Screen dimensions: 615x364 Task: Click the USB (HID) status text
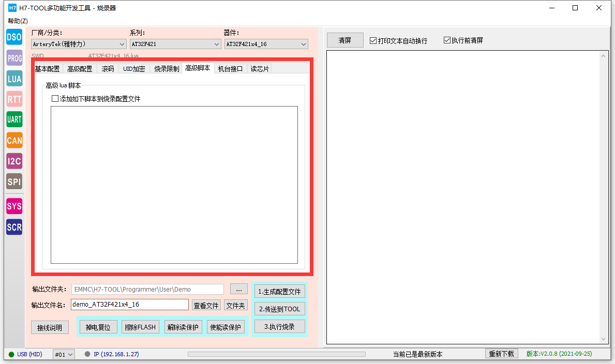(x=29, y=354)
